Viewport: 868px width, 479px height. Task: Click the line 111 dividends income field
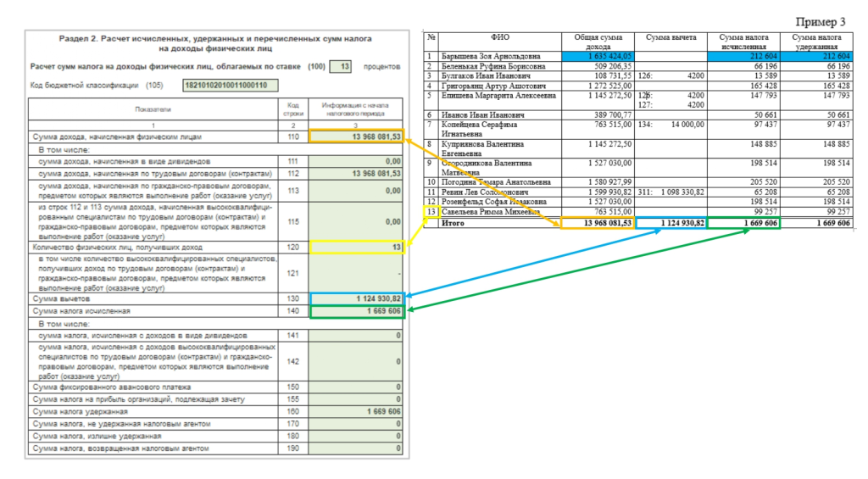[x=356, y=160]
